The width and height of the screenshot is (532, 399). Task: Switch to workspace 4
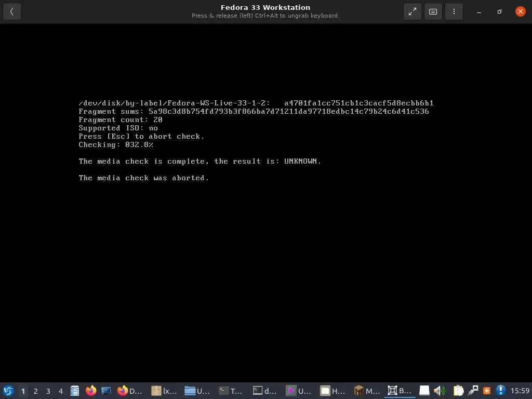[61, 391]
